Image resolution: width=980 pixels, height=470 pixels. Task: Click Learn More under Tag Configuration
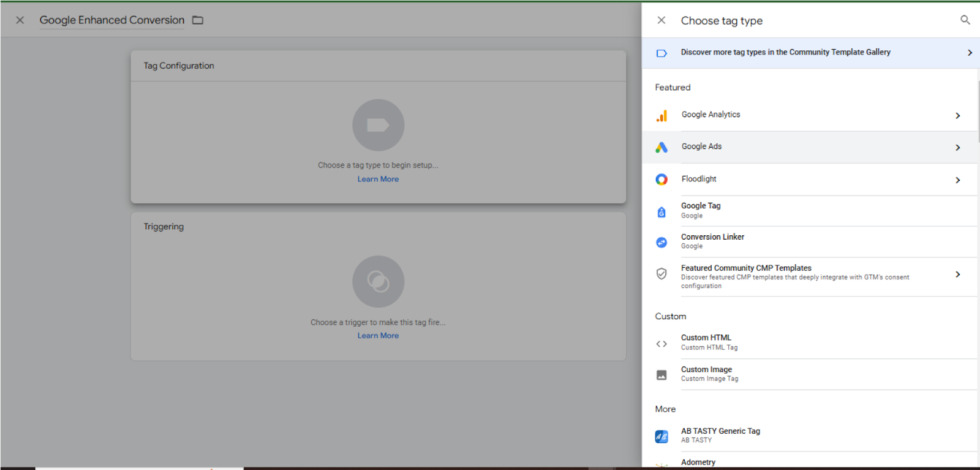[378, 179]
